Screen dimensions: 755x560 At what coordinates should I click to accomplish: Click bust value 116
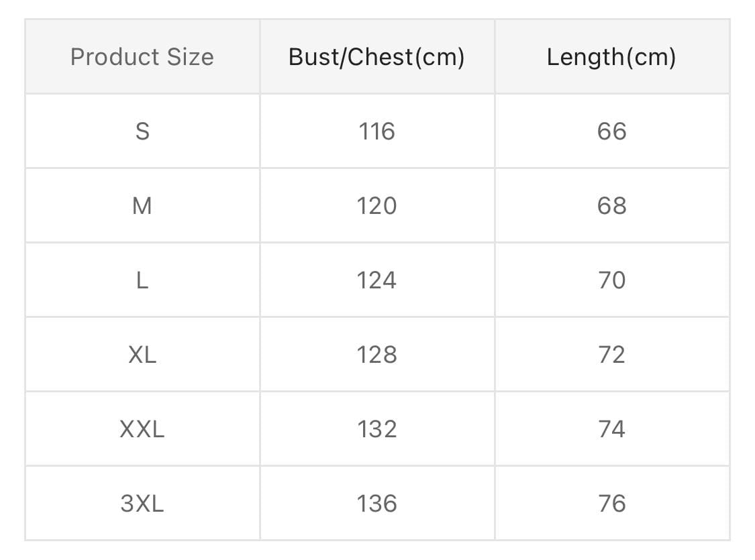(376, 131)
